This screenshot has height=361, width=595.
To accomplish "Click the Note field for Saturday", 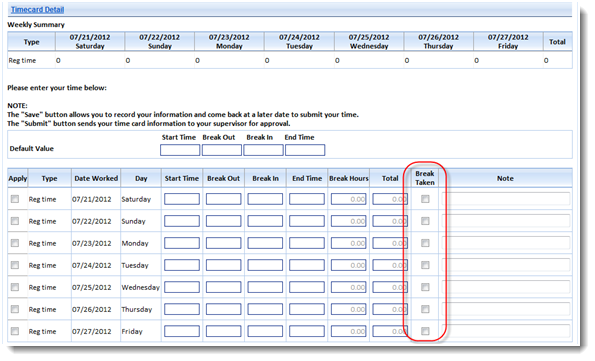I will tap(506, 199).
